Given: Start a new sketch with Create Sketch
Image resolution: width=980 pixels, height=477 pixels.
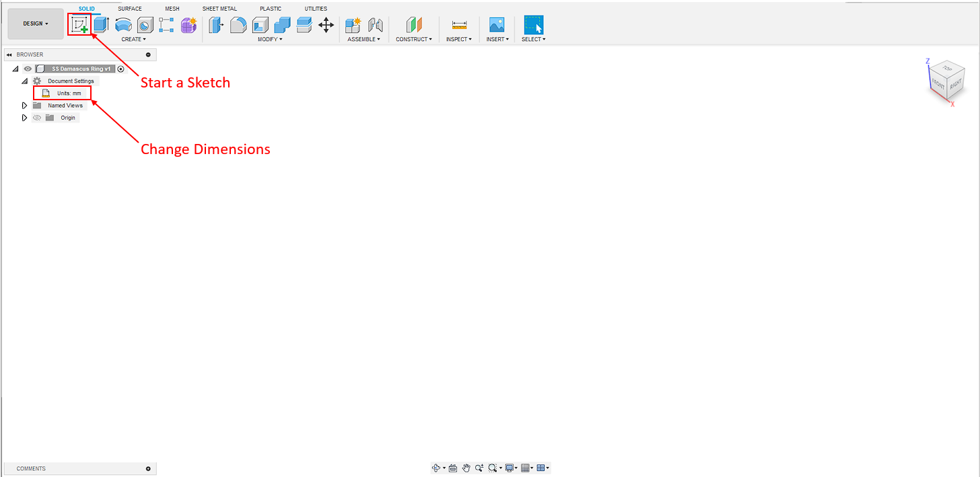Looking at the screenshot, I should 80,26.
